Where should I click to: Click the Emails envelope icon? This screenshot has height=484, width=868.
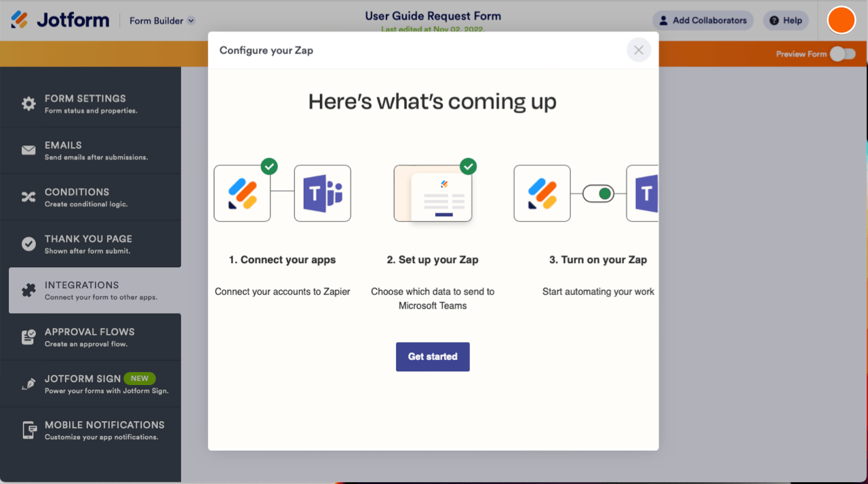point(28,150)
